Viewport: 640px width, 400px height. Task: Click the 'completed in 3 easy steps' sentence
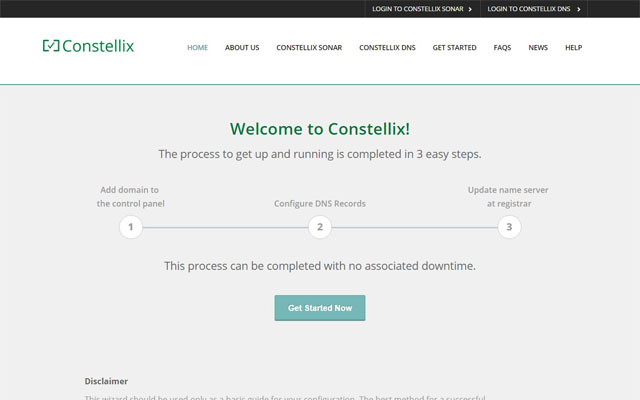pyautogui.click(x=320, y=154)
